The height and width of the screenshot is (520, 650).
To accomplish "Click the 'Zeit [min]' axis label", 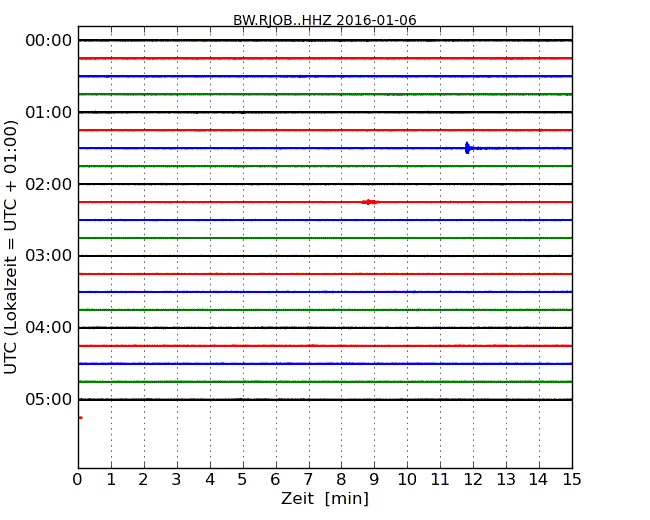I will tap(325, 498).
